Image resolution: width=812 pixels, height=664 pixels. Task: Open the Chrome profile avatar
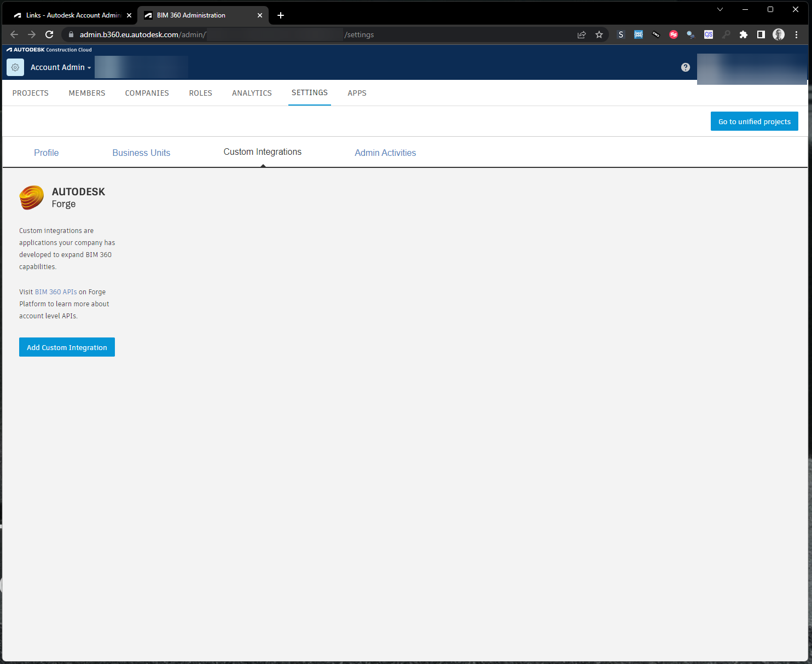[779, 34]
